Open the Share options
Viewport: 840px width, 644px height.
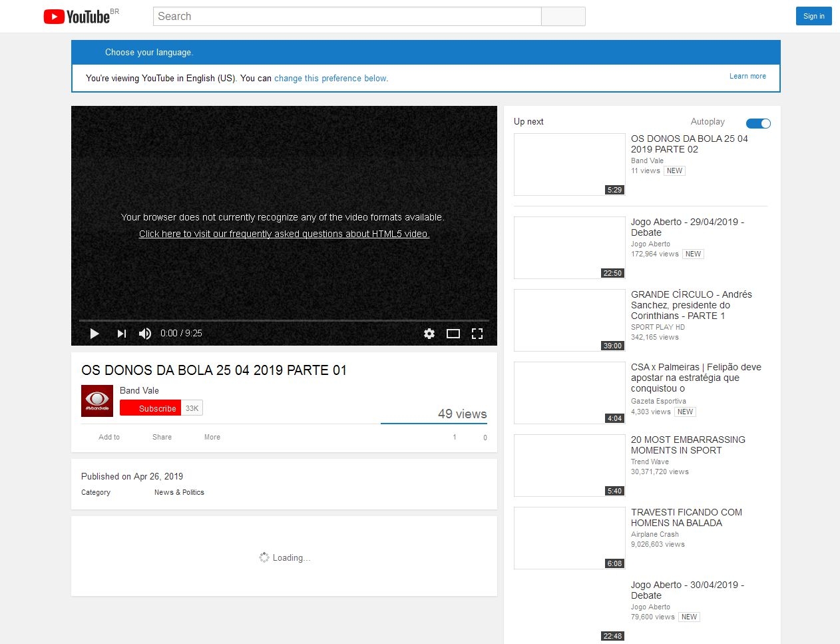pos(162,438)
